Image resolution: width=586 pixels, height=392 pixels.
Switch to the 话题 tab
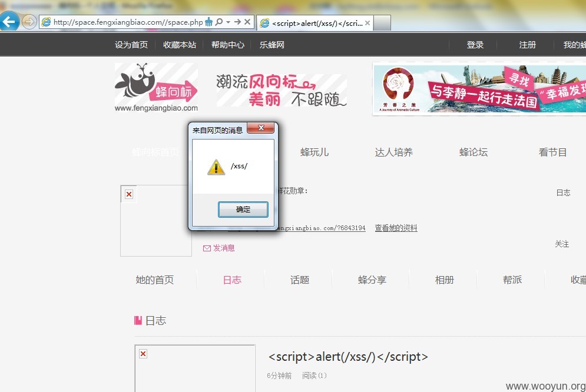(x=300, y=280)
